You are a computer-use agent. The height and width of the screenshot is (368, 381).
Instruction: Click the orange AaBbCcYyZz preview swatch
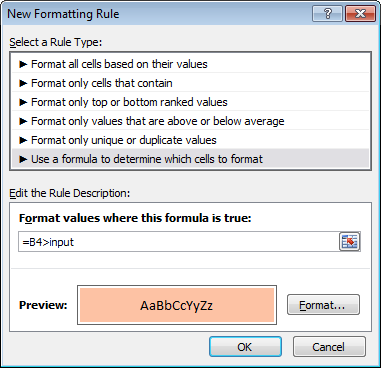point(177,305)
